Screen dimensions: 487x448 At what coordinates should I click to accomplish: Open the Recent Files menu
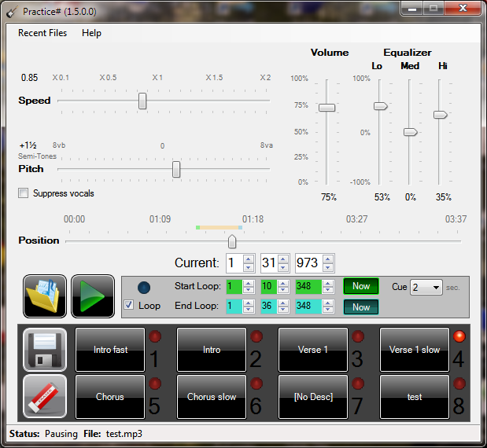pos(42,33)
